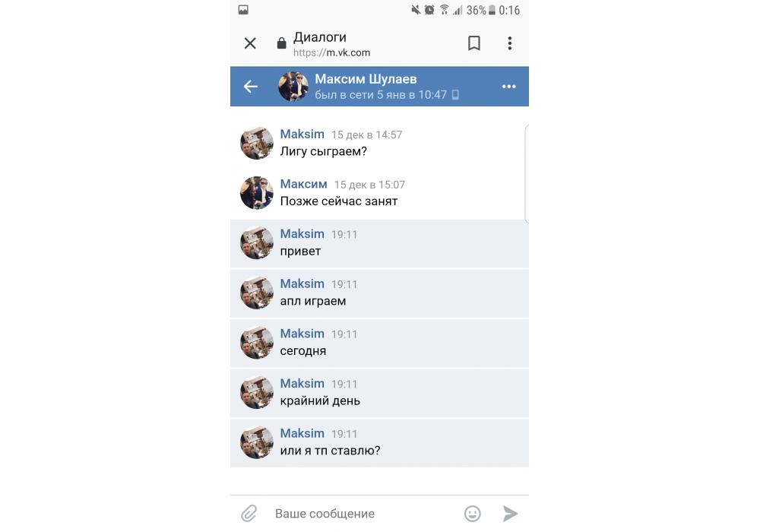Select the unread message привет
The image size is (760, 532).
[379, 243]
